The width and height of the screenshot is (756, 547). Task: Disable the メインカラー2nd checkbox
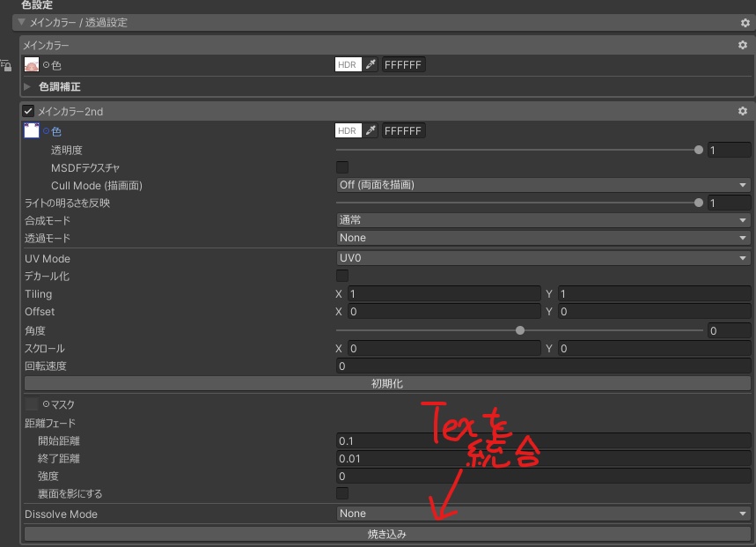coord(26,111)
